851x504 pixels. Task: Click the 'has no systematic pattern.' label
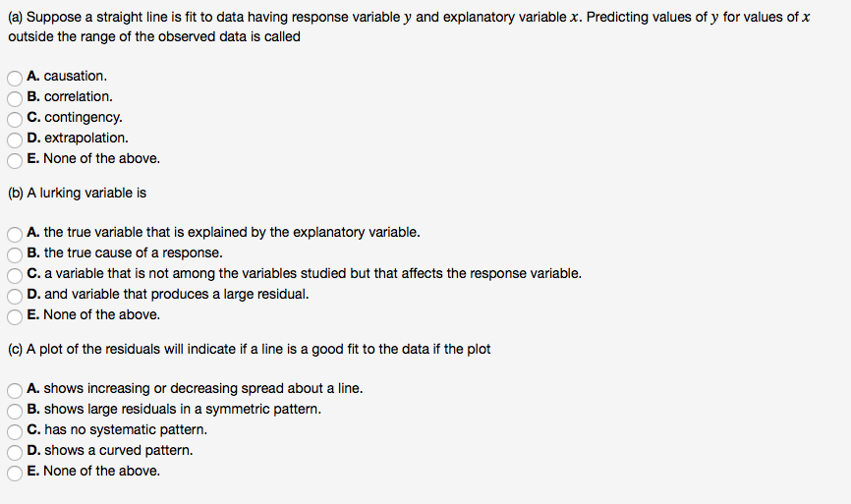[x=126, y=429]
